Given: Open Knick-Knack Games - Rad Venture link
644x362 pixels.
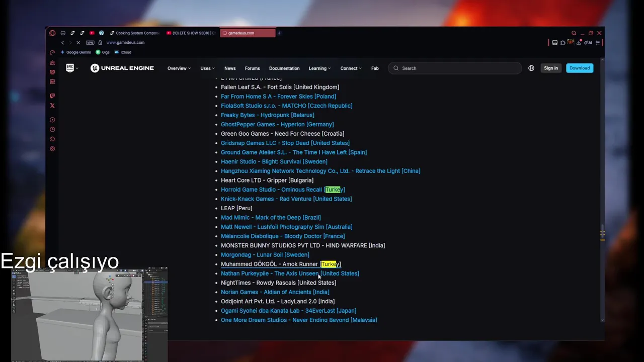Looking at the screenshot, I should [286, 199].
